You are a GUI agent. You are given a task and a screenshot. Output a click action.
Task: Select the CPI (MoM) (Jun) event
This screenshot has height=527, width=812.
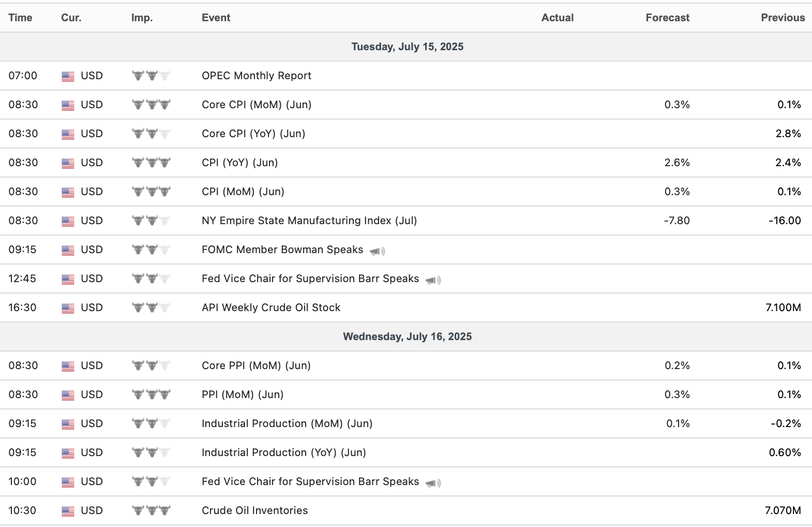[243, 192]
